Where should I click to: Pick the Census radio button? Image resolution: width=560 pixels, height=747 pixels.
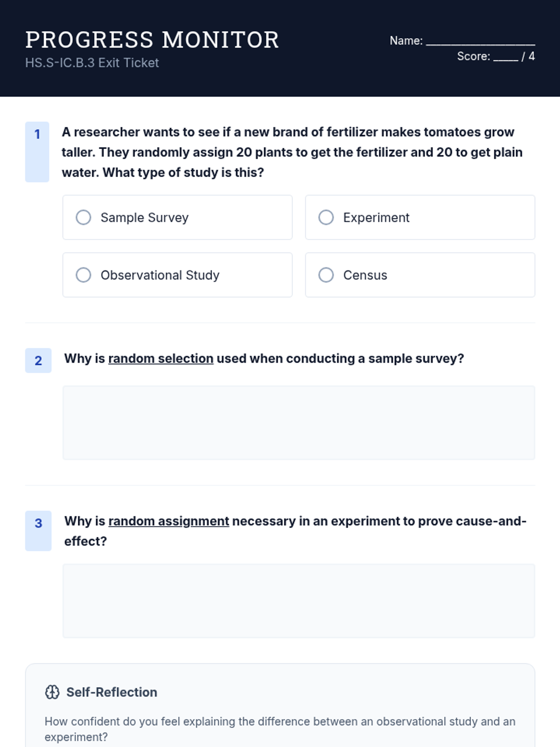[x=326, y=275]
